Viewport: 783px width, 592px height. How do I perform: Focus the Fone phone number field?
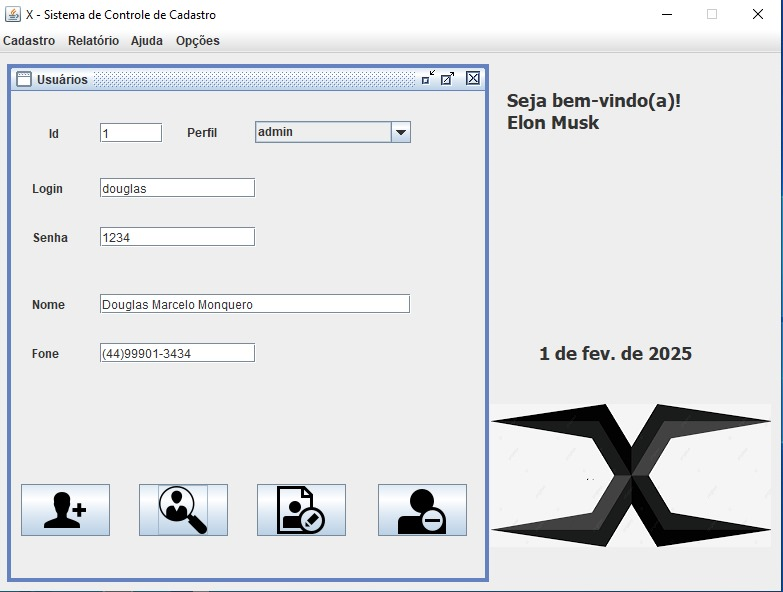pos(177,353)
